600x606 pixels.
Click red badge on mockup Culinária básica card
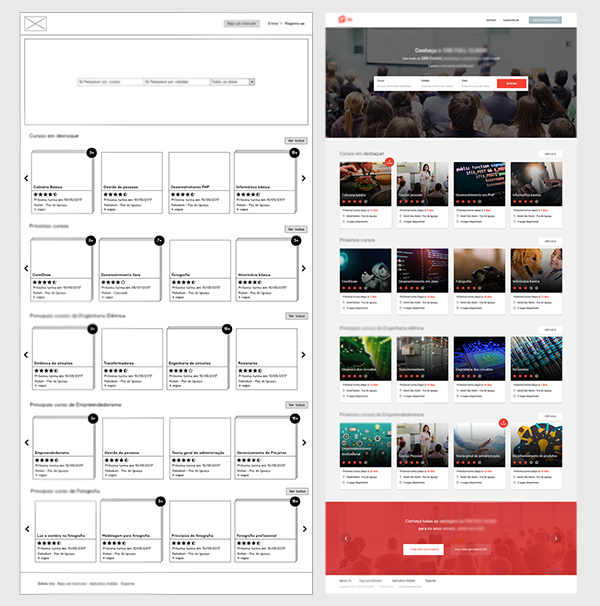click(389, 162)
